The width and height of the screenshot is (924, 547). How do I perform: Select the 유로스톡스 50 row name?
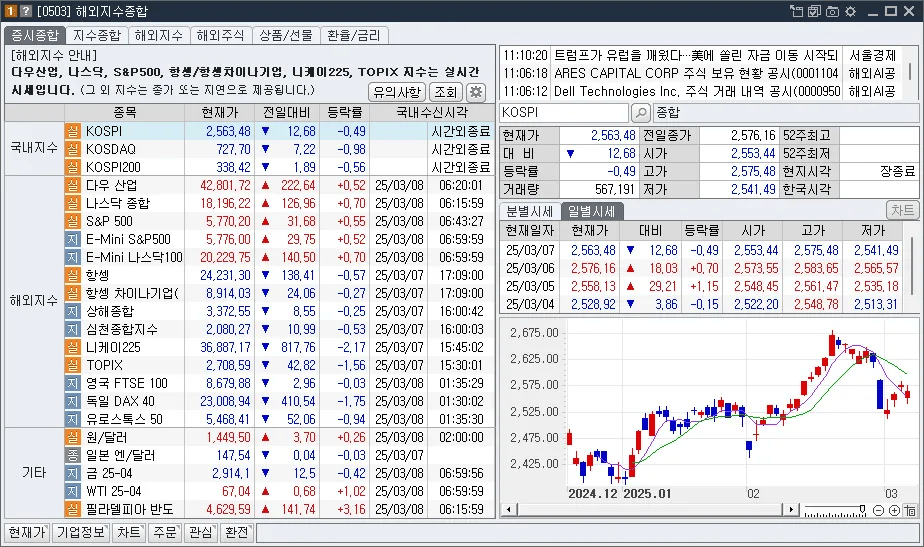coord(124,419)
